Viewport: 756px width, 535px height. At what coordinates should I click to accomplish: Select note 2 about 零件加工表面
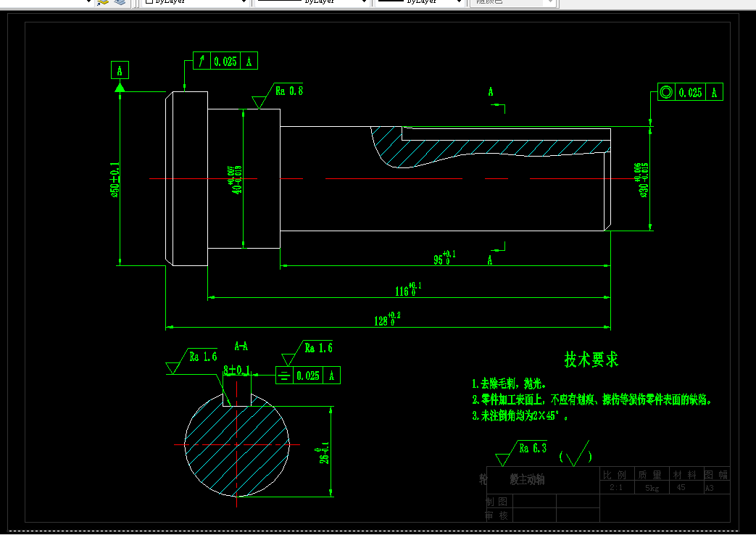tap(591, 399)
